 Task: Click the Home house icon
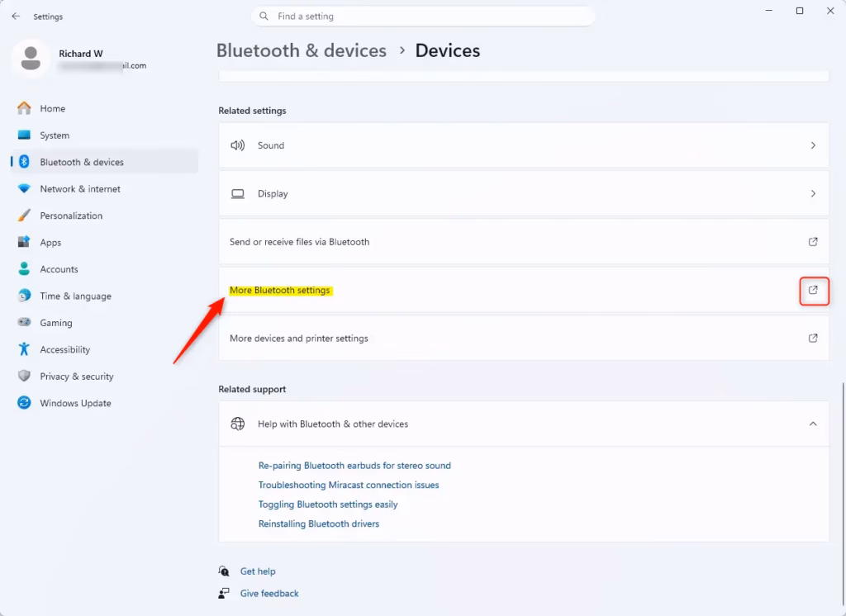click(x=24, y=108)
